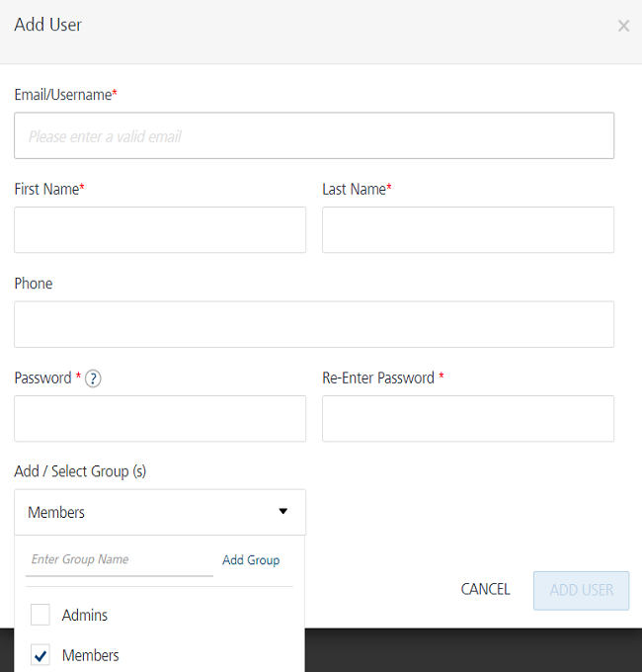The image size is (642, 672).
Task: Close the Add User dialog
Action: pos(623,26)
